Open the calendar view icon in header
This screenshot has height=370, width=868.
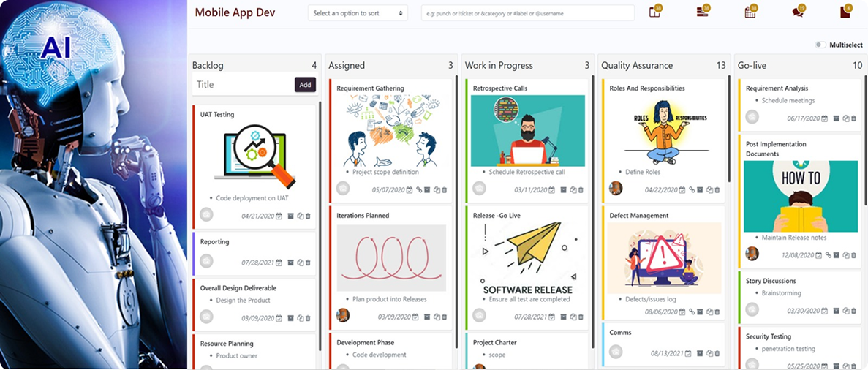click(x=750, y=12)
